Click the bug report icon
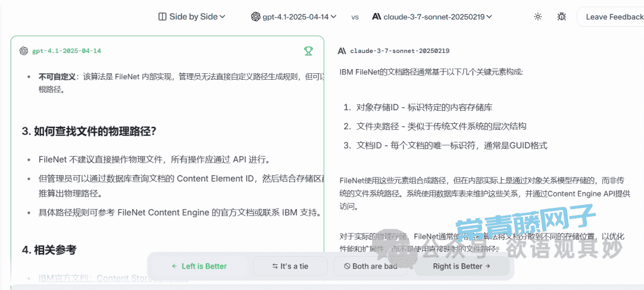644x290 pixels. pos(562,17)
